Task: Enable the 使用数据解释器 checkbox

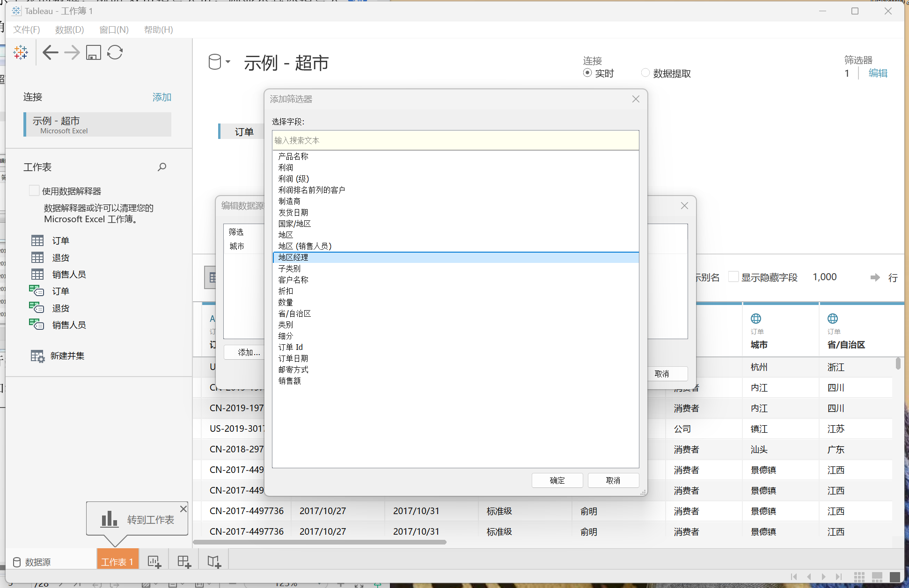Action: [x=34, y=190]
